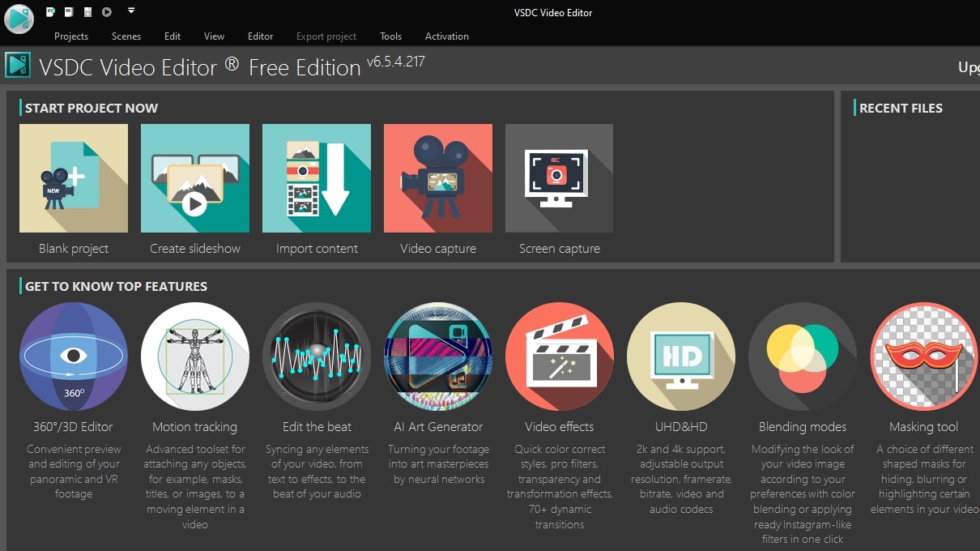Screen dimensions: 980x551
Task: Open the Projects menu tab
Action: (71, 36)
